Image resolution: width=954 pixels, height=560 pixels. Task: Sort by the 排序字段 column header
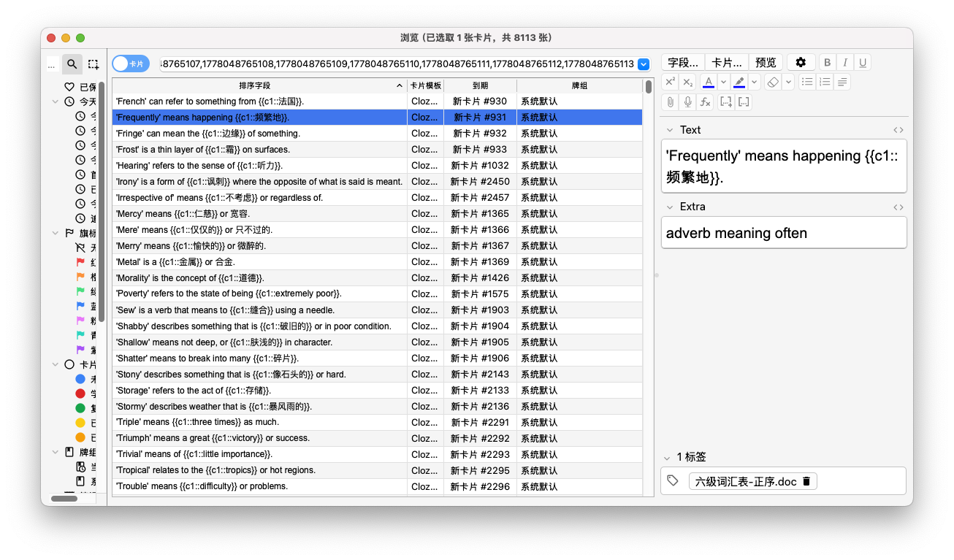[x=259, y=85]
